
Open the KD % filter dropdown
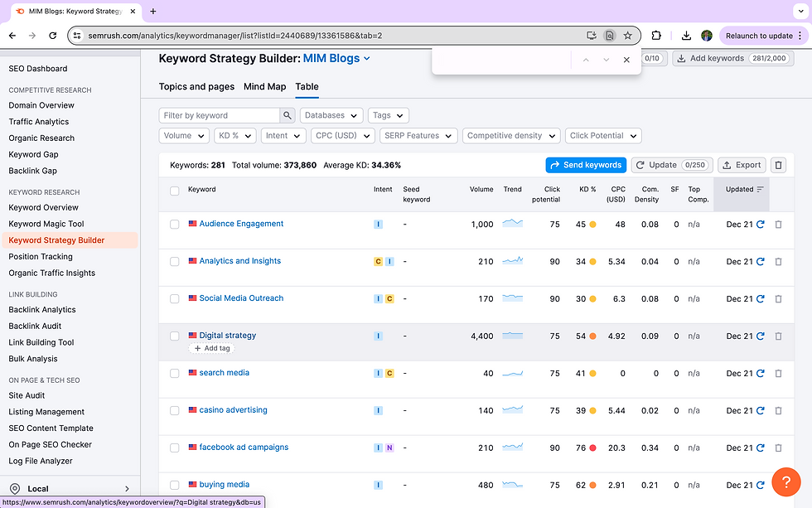tap(235, 136)
